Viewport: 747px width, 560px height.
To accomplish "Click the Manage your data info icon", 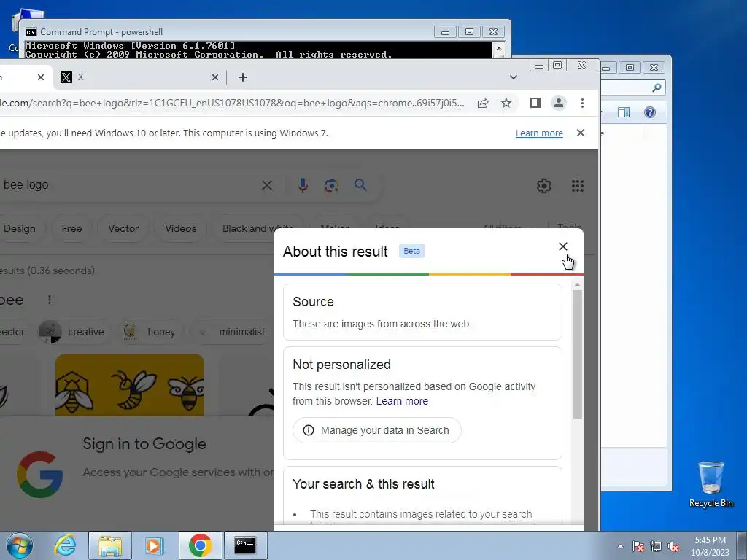I will coord(309,430).
